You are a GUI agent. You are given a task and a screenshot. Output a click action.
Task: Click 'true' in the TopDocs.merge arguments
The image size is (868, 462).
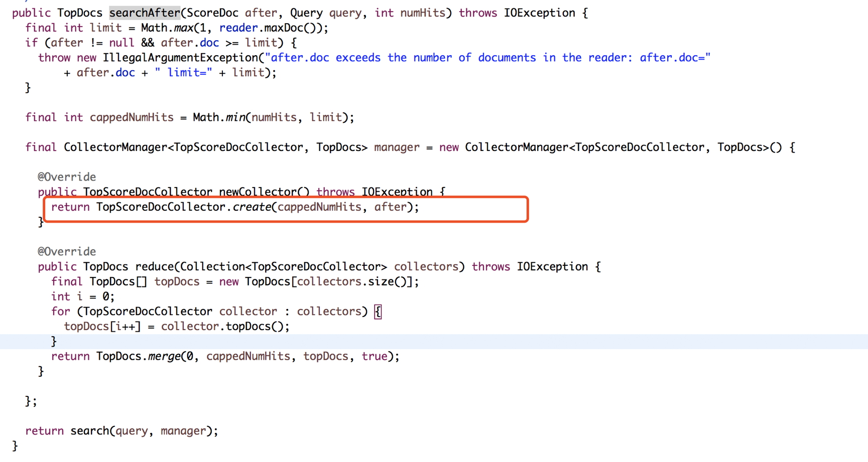pos(374,357)
